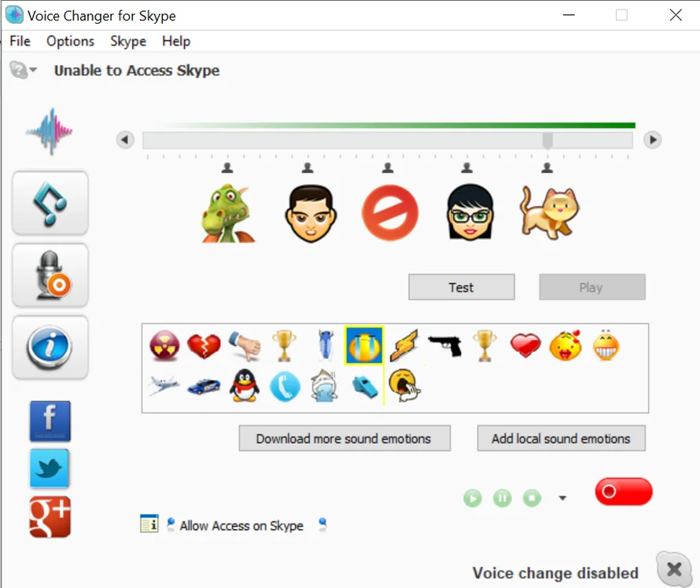Open the Help menu
The image size is (700, 588).
point(176,41)
